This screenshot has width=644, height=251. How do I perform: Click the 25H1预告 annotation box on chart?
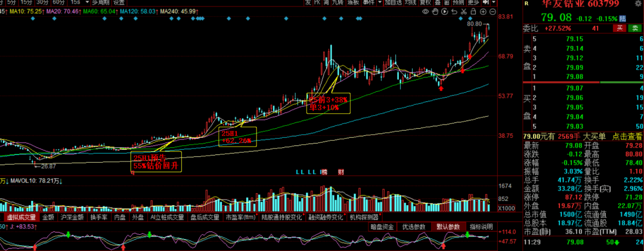click(x=156, y=162)
